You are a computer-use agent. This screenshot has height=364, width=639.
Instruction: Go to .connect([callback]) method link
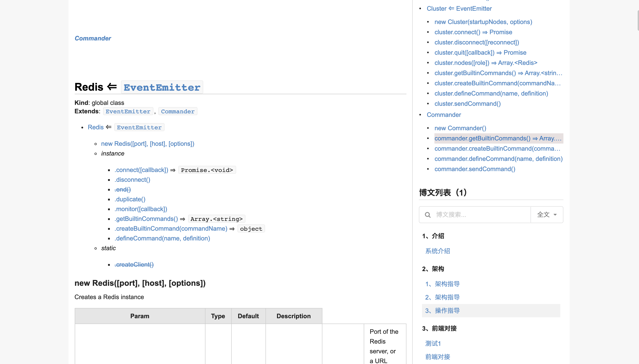[x=141, y=170]
